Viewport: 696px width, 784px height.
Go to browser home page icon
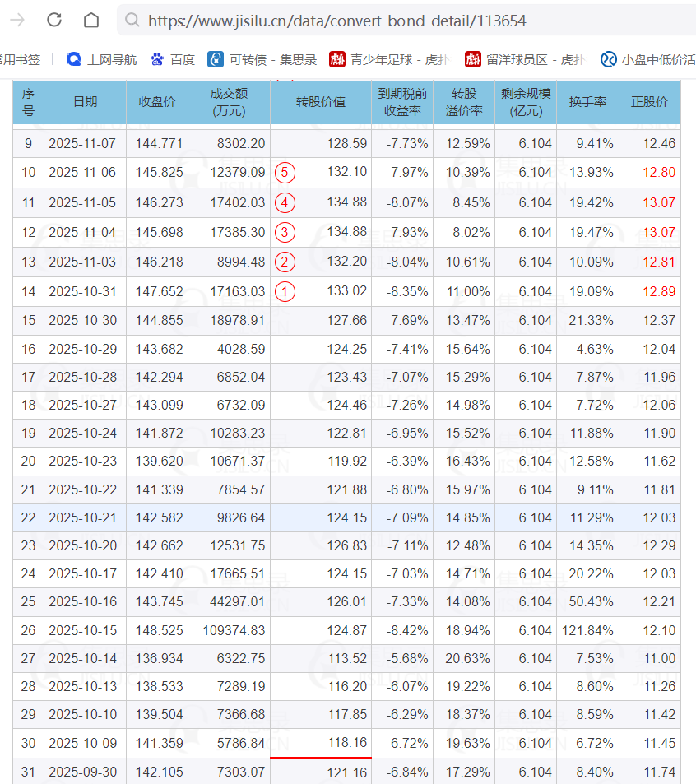click(x=91, y=20)
